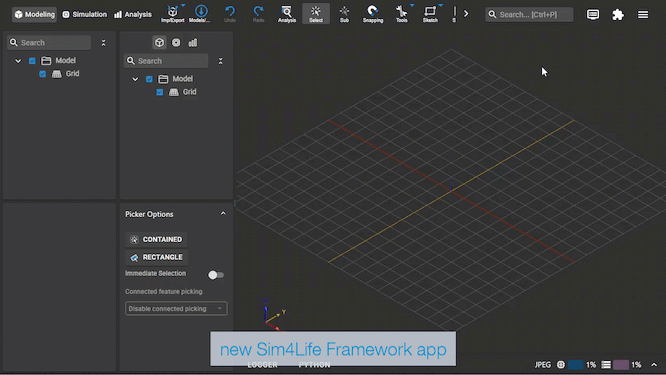Click the XYZ orientation axes gizmo
The image size is (666, 375).
click(273, 315)
